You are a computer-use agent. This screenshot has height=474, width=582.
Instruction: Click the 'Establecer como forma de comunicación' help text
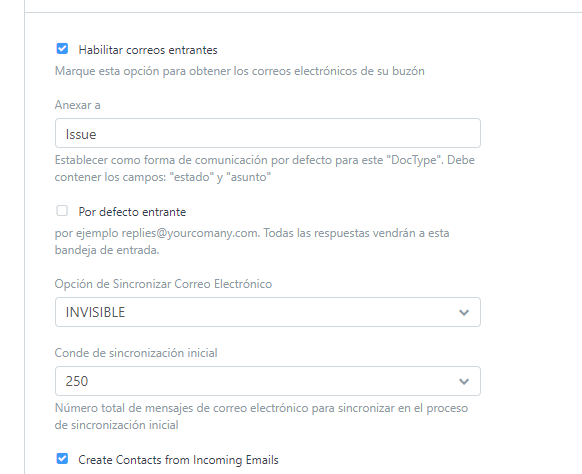[x=265, y=169]
